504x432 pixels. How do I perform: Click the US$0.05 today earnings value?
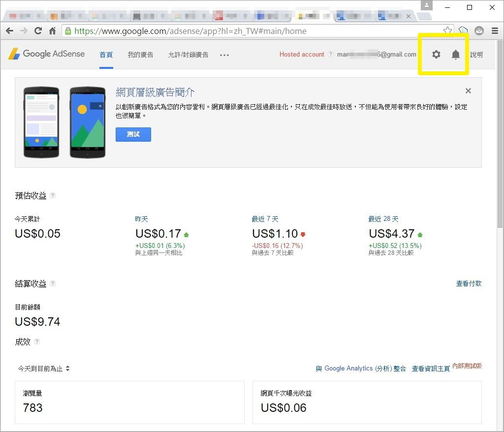coord(37,234)
